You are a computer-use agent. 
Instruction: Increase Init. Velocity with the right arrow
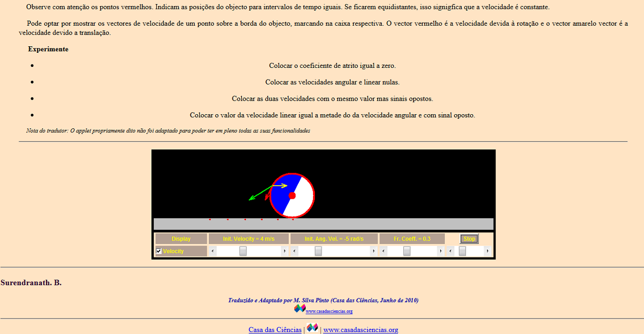[284, 251]
